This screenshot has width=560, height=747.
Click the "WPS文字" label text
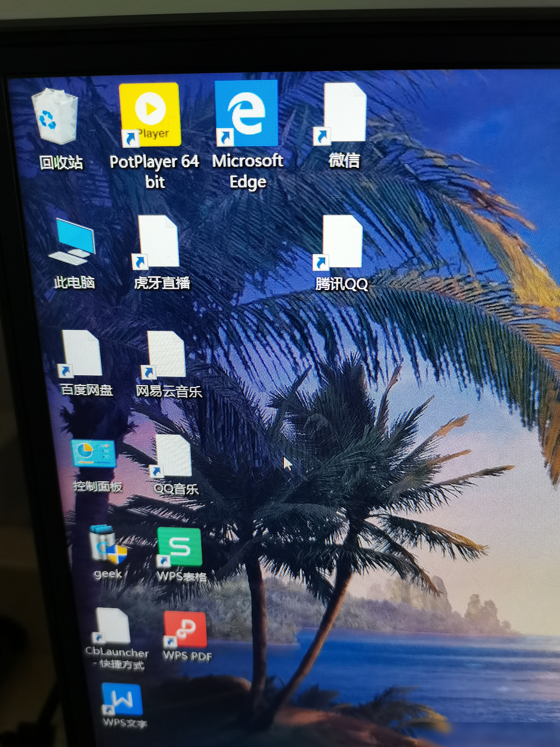pyautogui.click(x=125, y=722)
